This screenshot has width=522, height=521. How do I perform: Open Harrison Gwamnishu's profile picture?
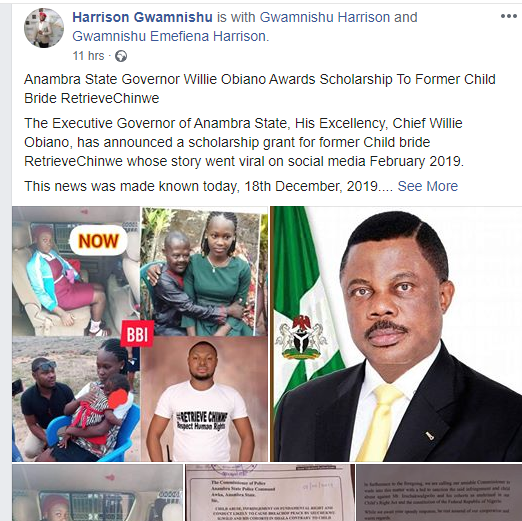[44, 28]
